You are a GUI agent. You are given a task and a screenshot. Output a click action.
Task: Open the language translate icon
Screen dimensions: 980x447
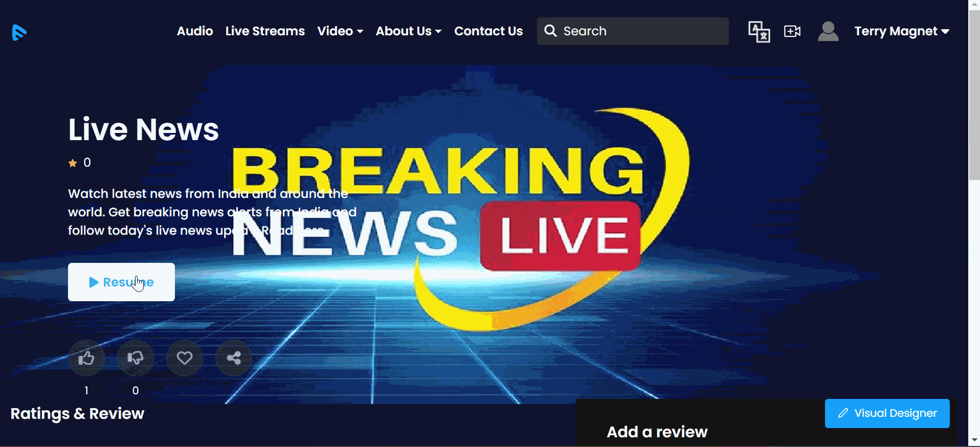[x=759, y=32]
